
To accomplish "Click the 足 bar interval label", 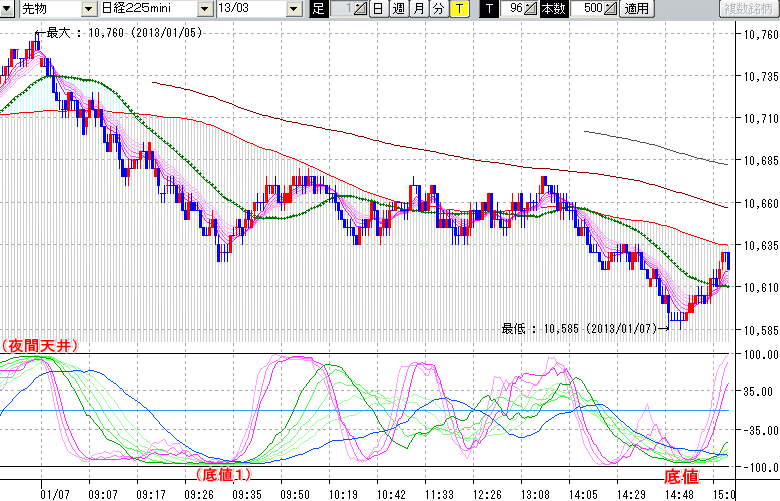I will pos(318,9).
